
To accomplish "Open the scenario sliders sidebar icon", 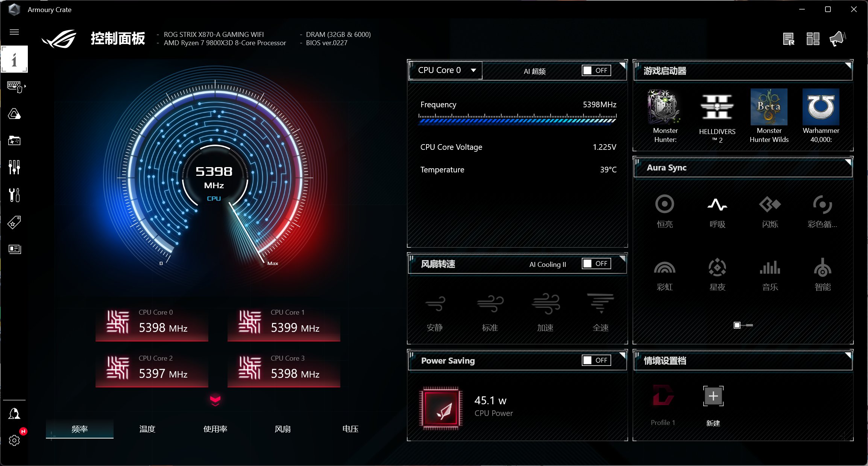I will coord(14,167).
